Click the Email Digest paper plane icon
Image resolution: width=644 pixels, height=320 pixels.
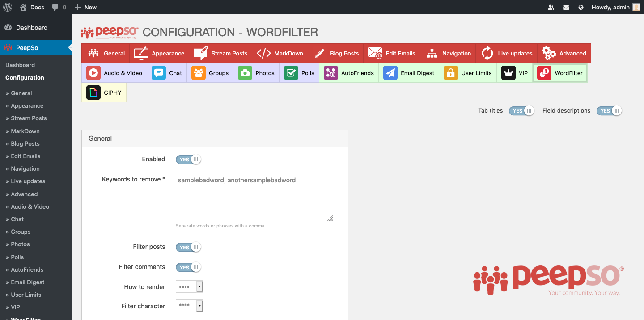[x=390, y=73]
